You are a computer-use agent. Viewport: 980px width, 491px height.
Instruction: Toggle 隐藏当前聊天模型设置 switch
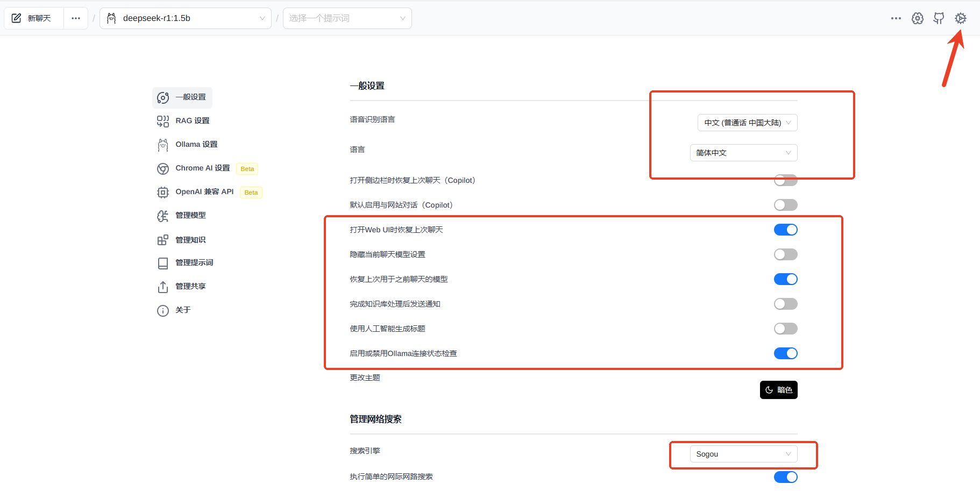(x=785, y=254)
